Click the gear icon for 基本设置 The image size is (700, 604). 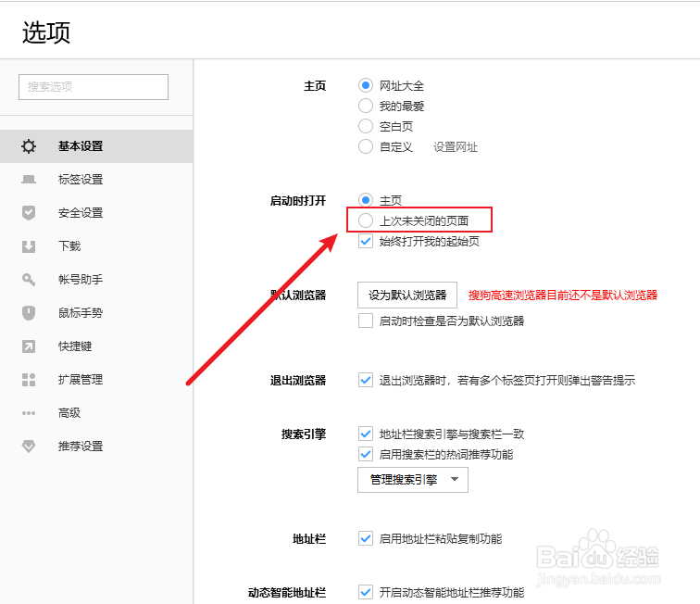click(29, 146)
